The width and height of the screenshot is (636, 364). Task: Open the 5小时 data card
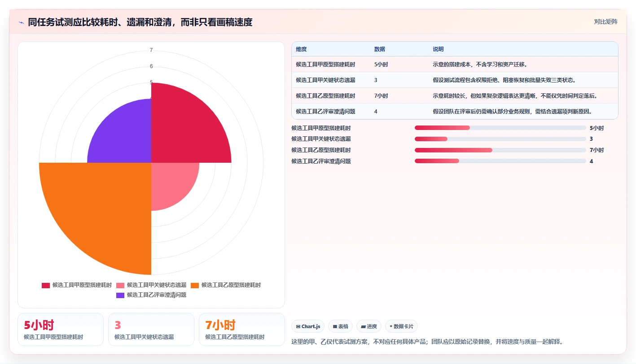pyautogui.click(x=61, y=329)
